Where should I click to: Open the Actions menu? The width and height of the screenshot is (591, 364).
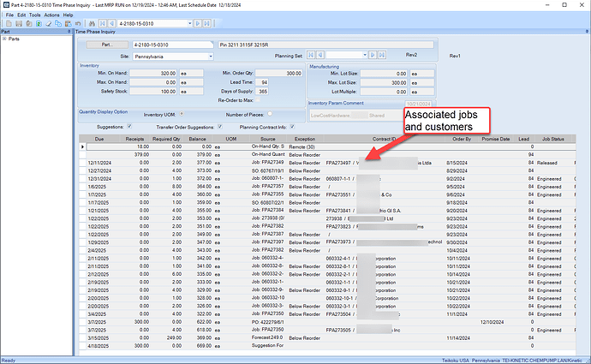point(51,15)
